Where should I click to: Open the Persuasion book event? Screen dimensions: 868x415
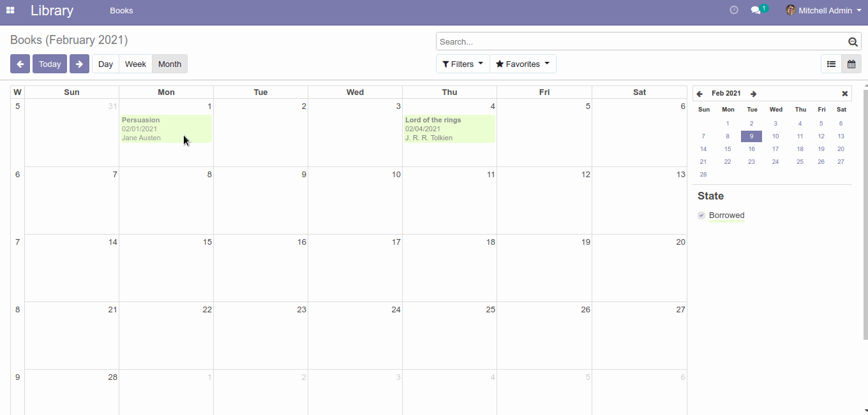(166, 128)
